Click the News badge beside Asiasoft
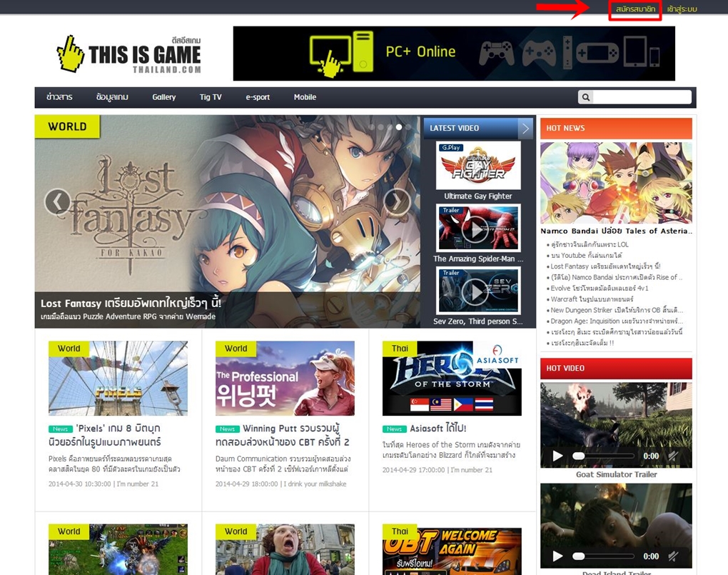Screen dimensions: 728x575 pyautogui.click(x=394, y=429)
